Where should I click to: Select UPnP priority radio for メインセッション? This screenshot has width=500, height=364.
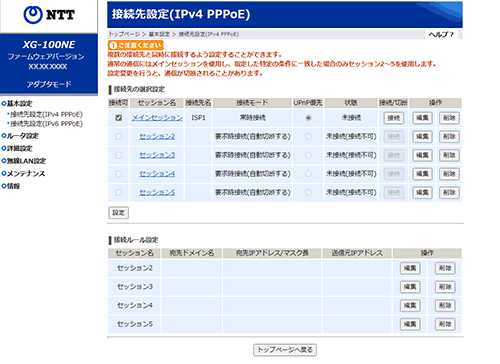308,118
